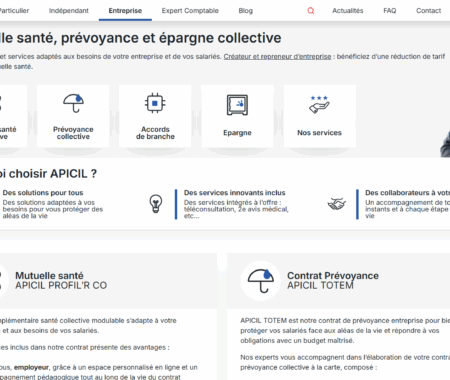Open the Contact page
The height and width of the screenshot is (380, 450).
428,11
